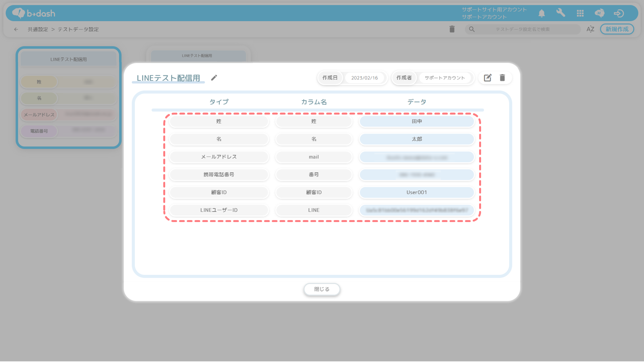Click the 田中 data cell
The height and width of the screenshot is (362, 644).
[x=417, y=122]
